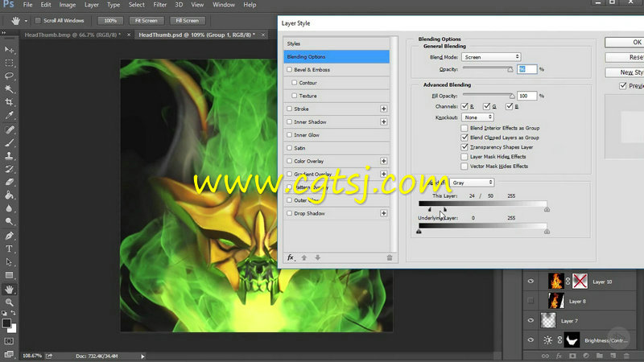
Task: Click the Opacity slider handle
Action: click(x=510, y=70)
